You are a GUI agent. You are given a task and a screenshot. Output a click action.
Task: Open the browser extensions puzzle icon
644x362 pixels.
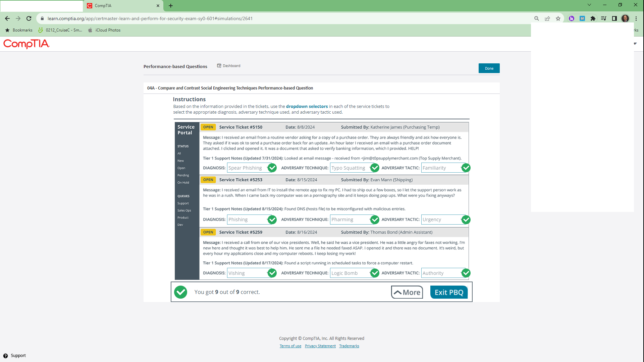click(593, 18)
